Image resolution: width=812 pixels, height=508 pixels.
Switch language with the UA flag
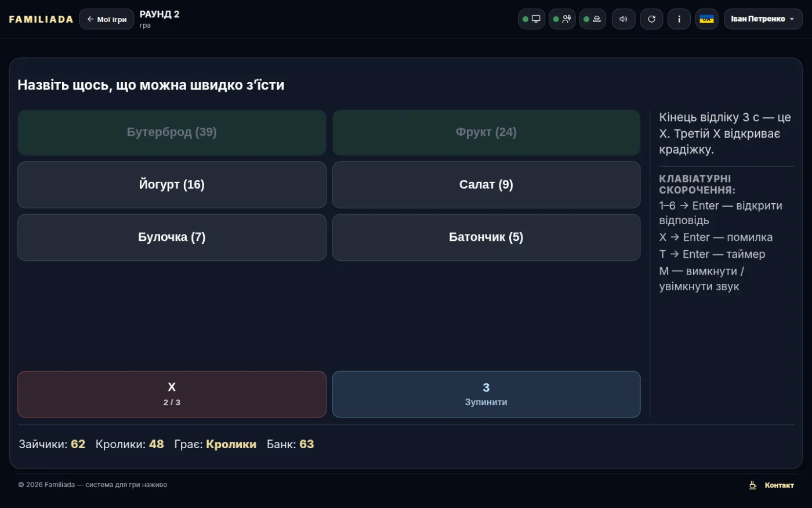(707, 19)
